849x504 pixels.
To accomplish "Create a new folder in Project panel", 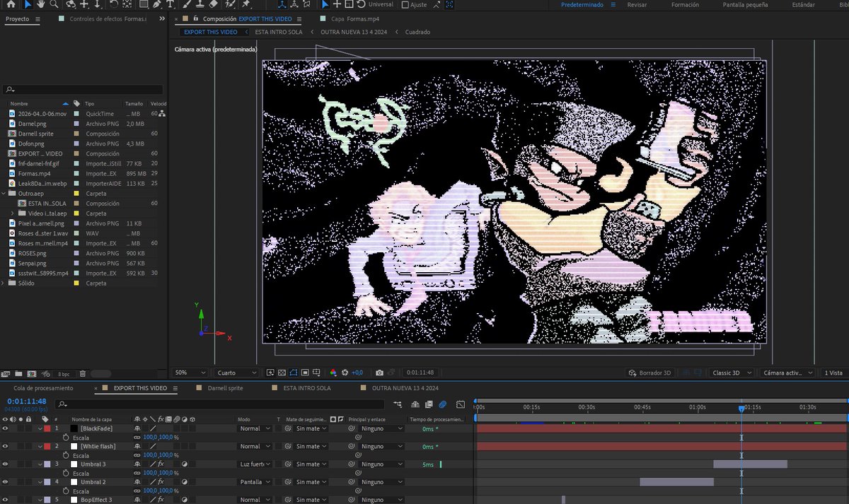I will click(x=19, y=373).
